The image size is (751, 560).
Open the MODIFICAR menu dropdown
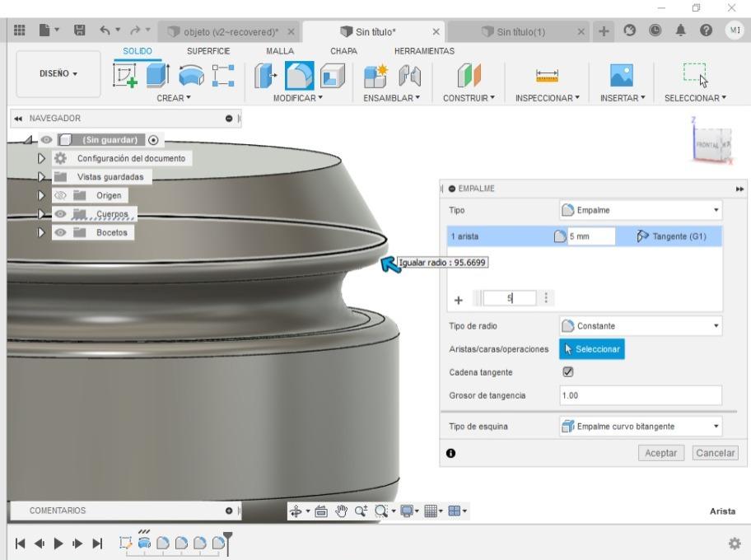298,98
